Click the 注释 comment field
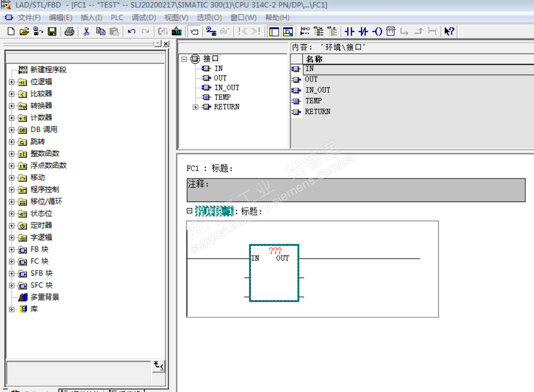 tap(356, 190)
